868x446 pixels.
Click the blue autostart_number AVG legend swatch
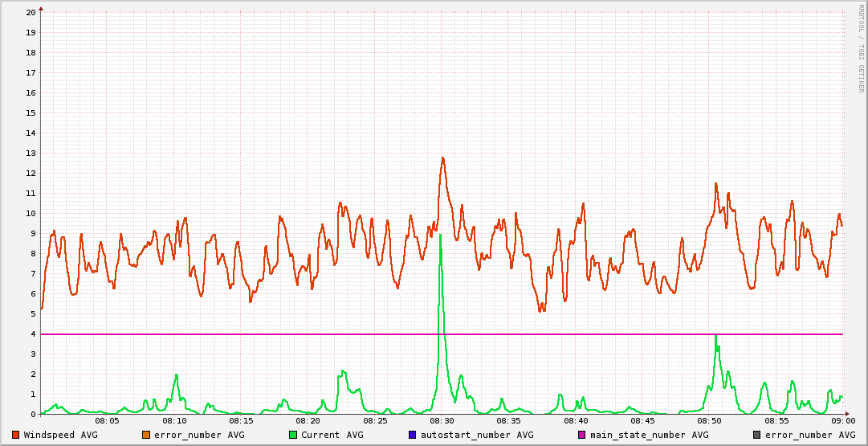pyautogui.click(x=413, y=435)
